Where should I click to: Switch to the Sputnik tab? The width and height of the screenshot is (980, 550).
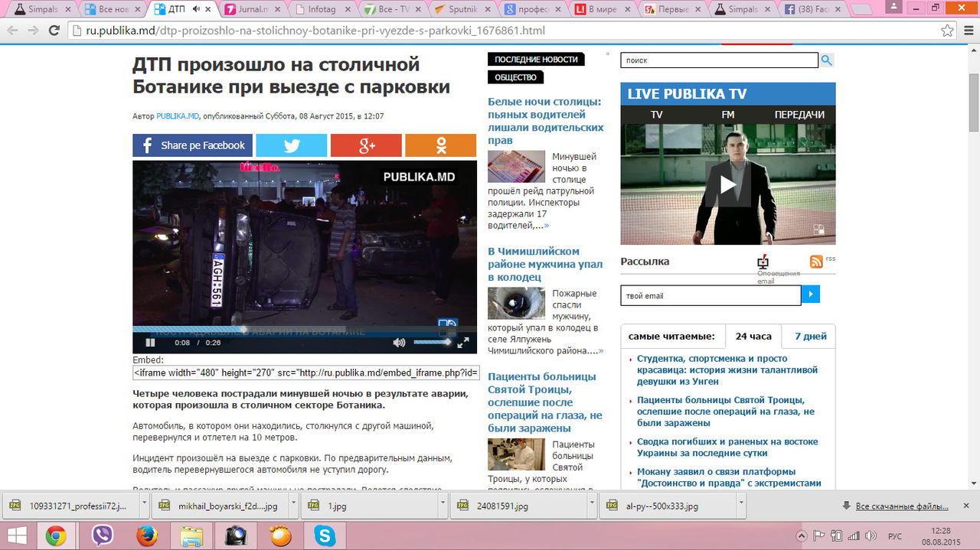pyautogui.click(x=464, y=10)
